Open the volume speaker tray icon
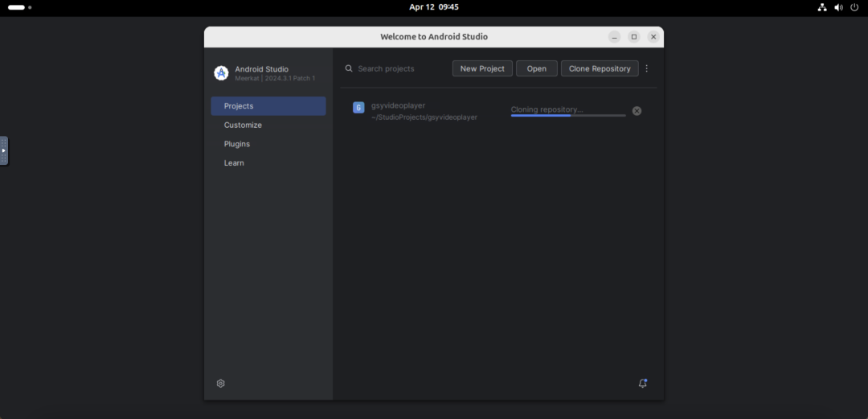This screenshot has height=419, width=868. coord(838,7)
